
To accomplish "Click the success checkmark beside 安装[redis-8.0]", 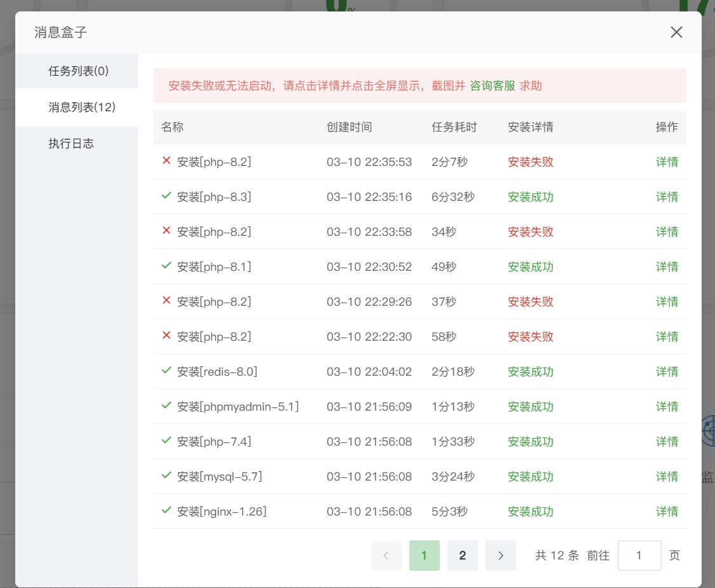I will (165, 371).
